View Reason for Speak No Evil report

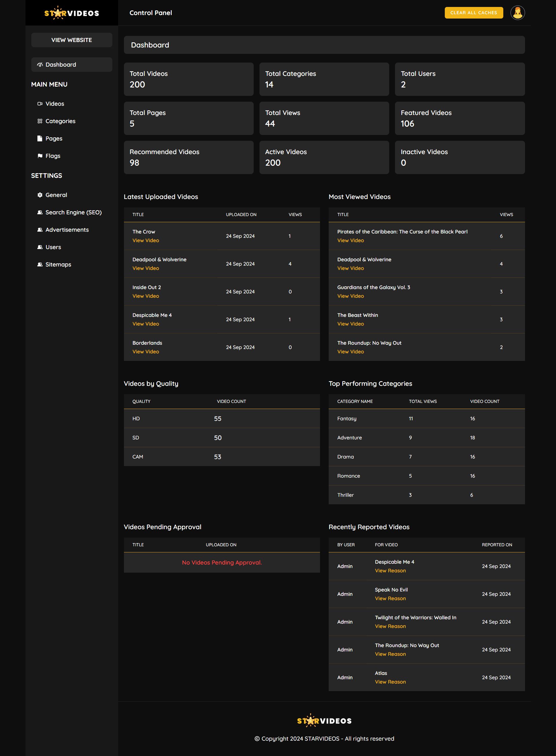point(390,598)
